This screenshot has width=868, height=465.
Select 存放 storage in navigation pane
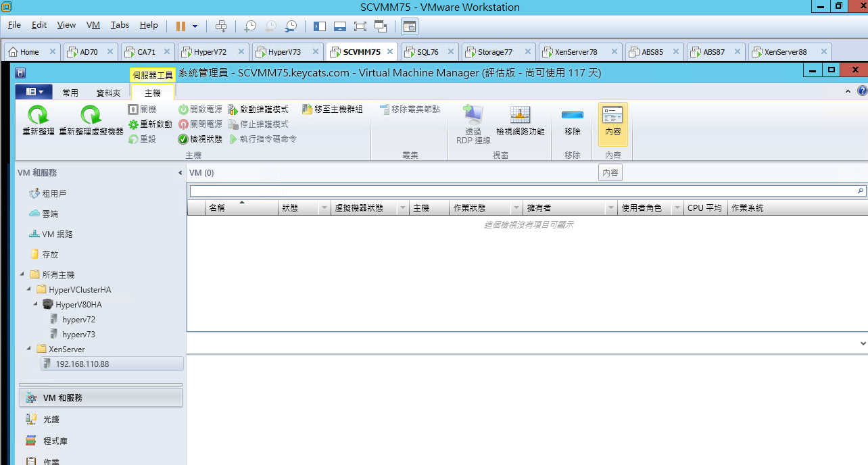point(50,254)
